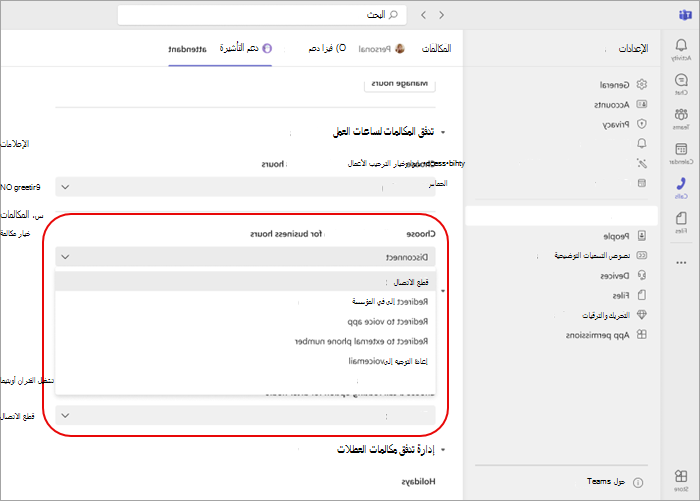Open General settings
This screenshot has height=501, width=700.
(x=614, y=85)
